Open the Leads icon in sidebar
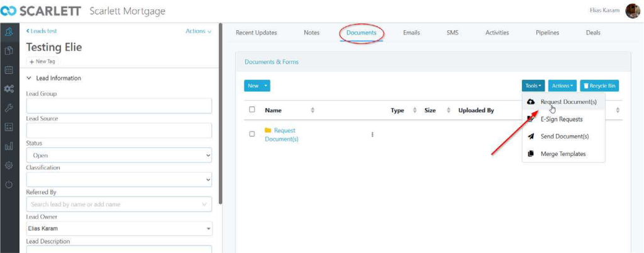Viewport: 644px width, 253px height. [x=9, y=32]
